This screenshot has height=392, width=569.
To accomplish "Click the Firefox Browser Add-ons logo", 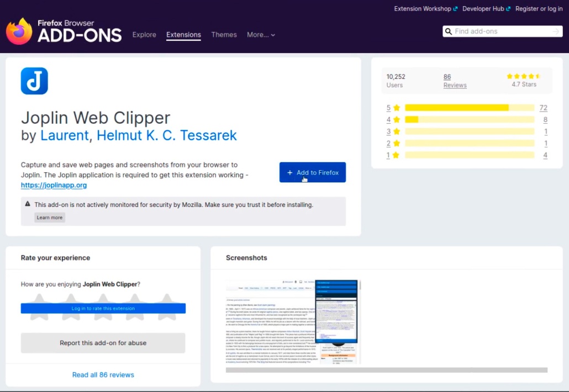I will [x=64, y=31].
